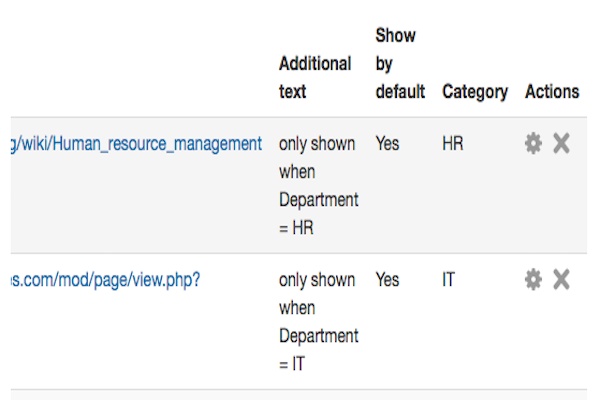
Task: Click the Show by default column header
Action: [x=399, y=63]
